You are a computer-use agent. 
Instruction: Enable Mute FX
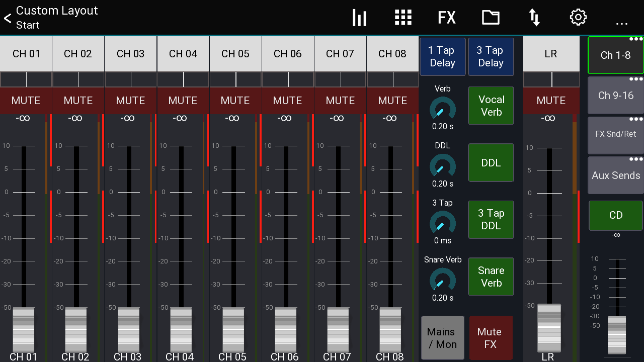click(491, 337)
